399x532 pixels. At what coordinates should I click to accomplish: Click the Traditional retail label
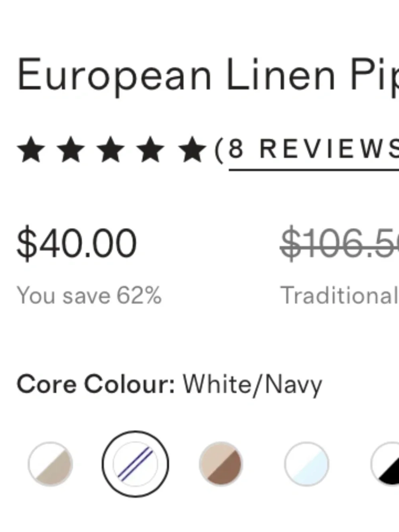(340, 296)
